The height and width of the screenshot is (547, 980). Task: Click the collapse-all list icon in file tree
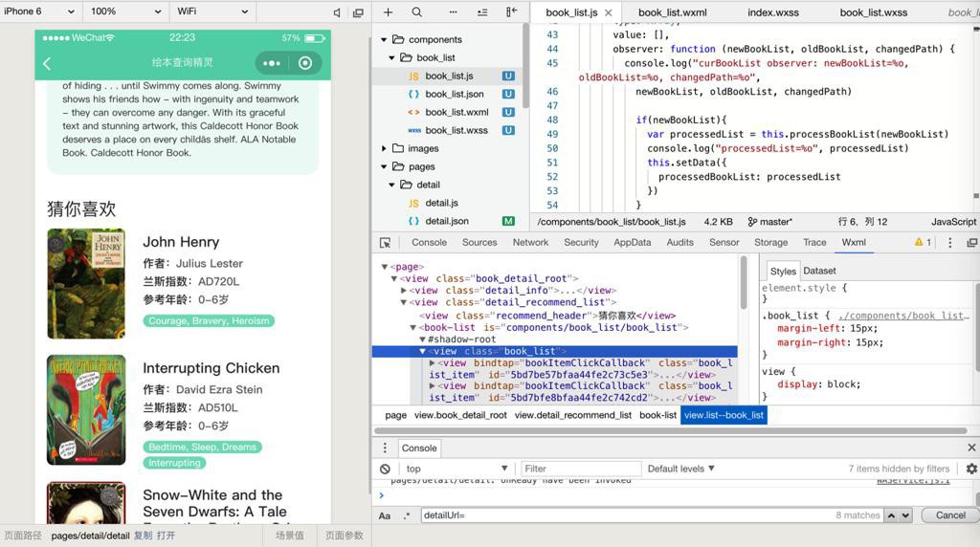click(482, 11)
